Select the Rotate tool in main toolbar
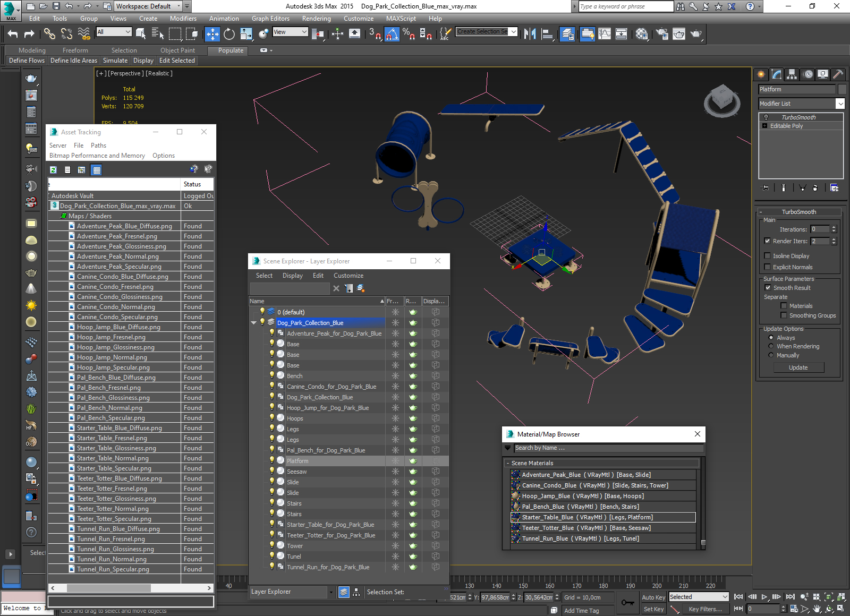850x616 pixels. pyautogui.click(x=229, y=34)
